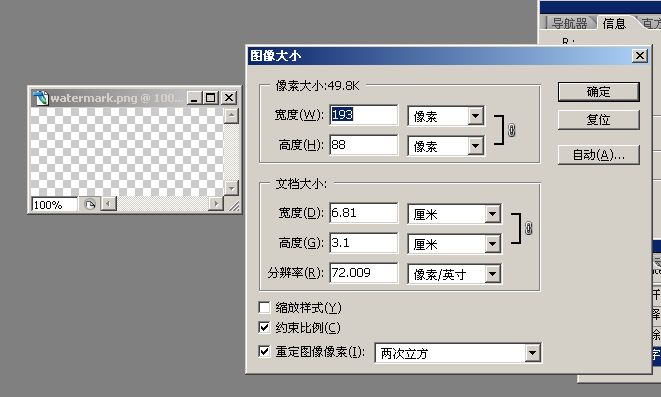Click the 确定 button
This screenshot has width=661, height=397.
tap(598, 92)
